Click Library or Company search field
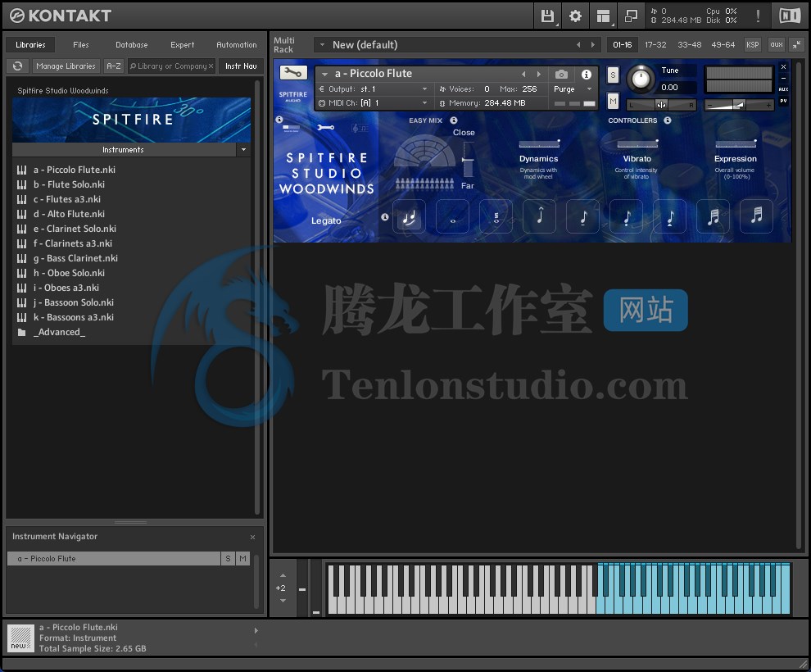This screenshot has height=672, width=811. pyautogui.click(x=170, y=66)
